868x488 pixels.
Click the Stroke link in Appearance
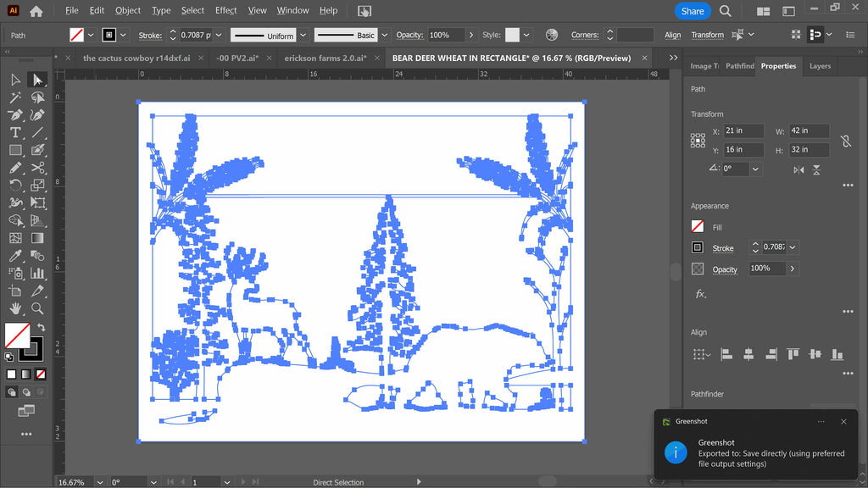723,248
